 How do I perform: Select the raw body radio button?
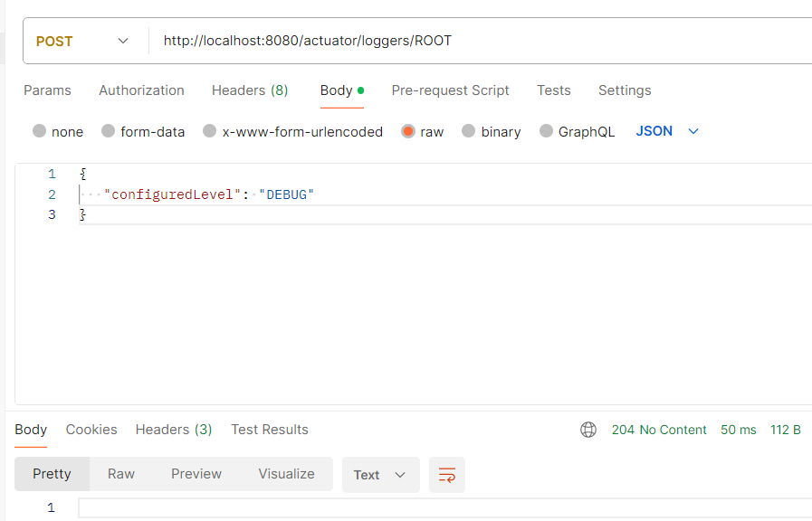coord(408,131)
